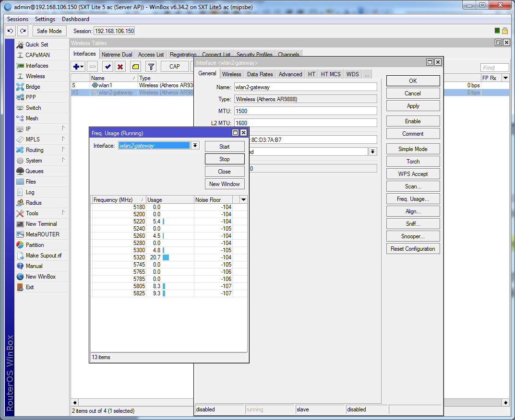Click the undo arrow in the toolbar
This screenshot has width=515, height=420.
[x=10, y=31]
